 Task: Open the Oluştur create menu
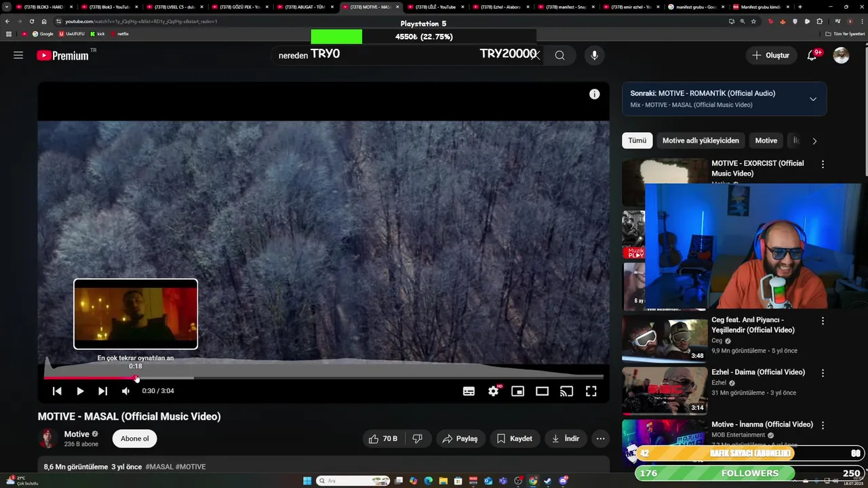pyautogui.click(x=771, y=56)
